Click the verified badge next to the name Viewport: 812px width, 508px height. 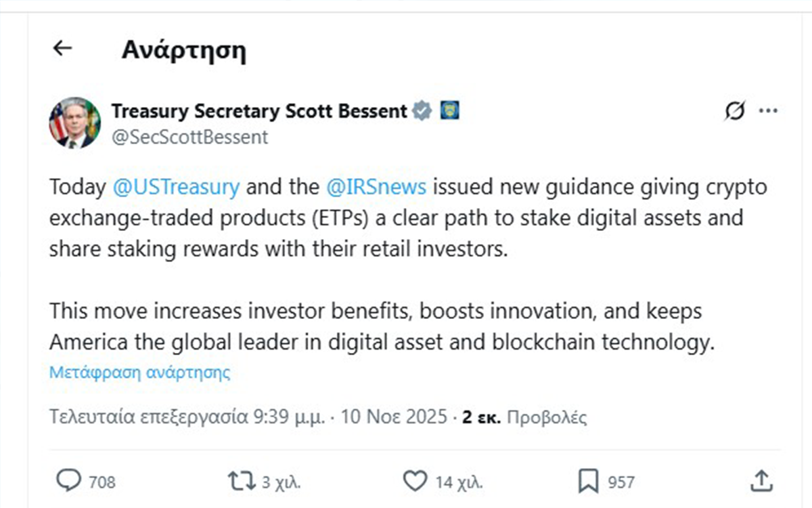tap(421, 110)
